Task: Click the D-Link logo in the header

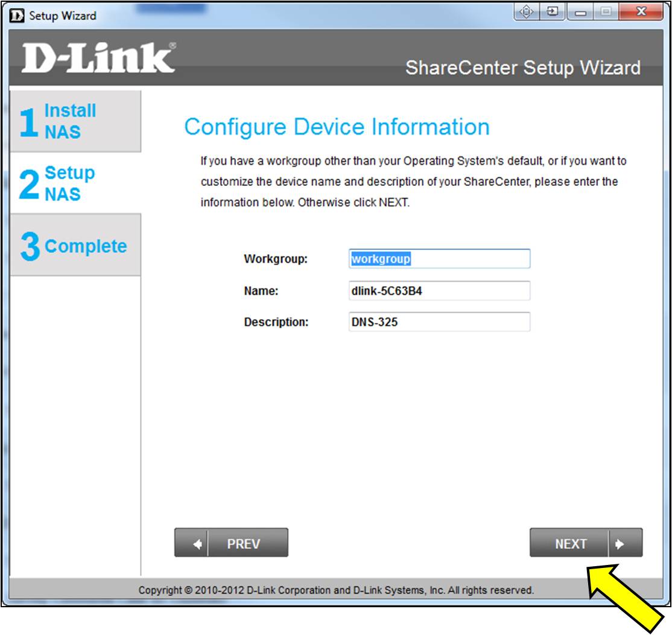Action: pyautogui.click(x=98, y=58)
